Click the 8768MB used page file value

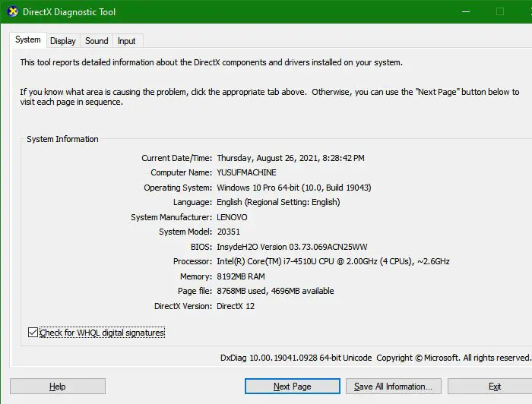click(x=275, y=291)
